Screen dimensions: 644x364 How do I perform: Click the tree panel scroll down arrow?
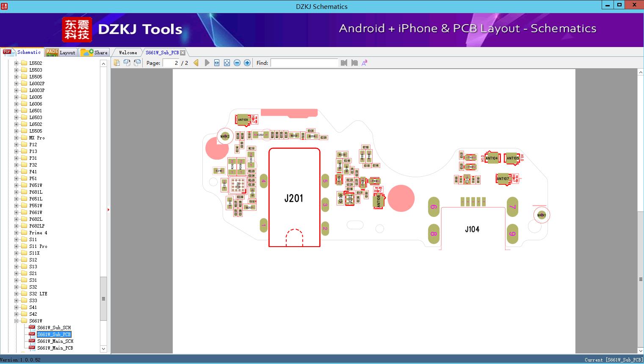point(103,349)
